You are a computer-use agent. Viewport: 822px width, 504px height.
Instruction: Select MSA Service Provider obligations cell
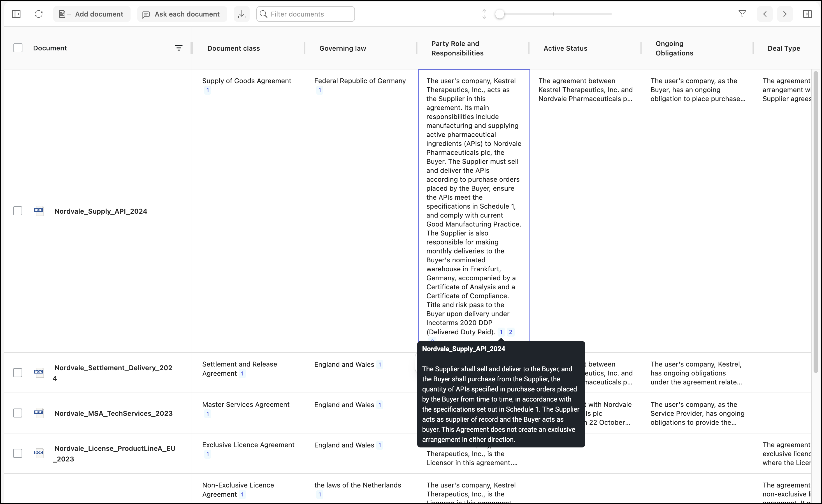(698, 413)
